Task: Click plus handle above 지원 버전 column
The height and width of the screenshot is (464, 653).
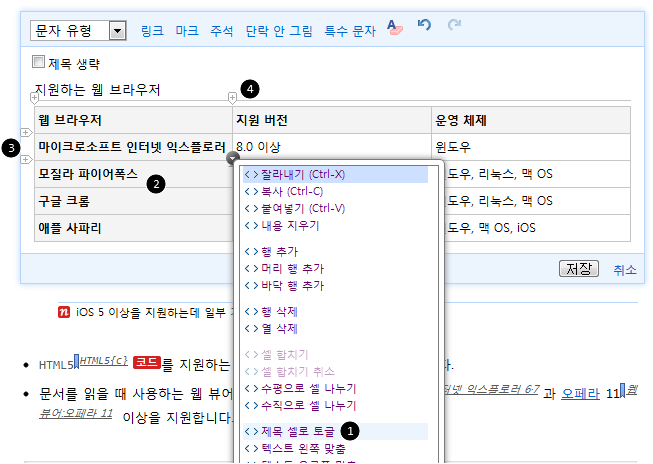Action: (x=232, y=98)
